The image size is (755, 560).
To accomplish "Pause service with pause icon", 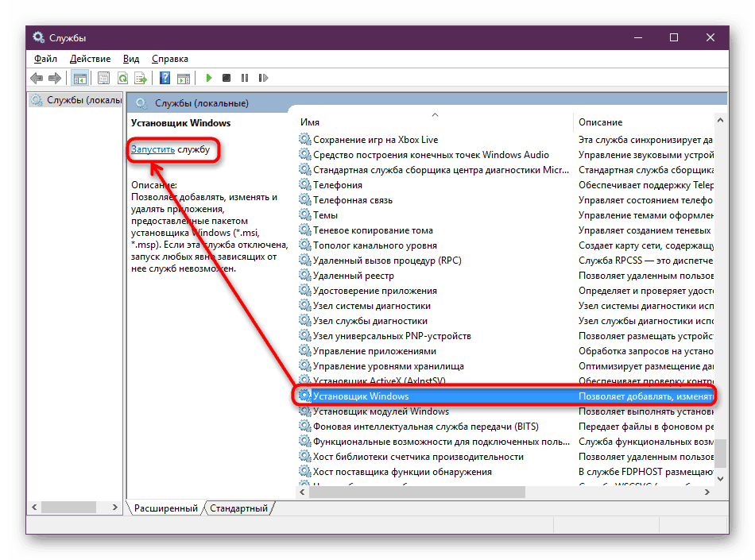I will pyautogui.click(x=245, y=78).
